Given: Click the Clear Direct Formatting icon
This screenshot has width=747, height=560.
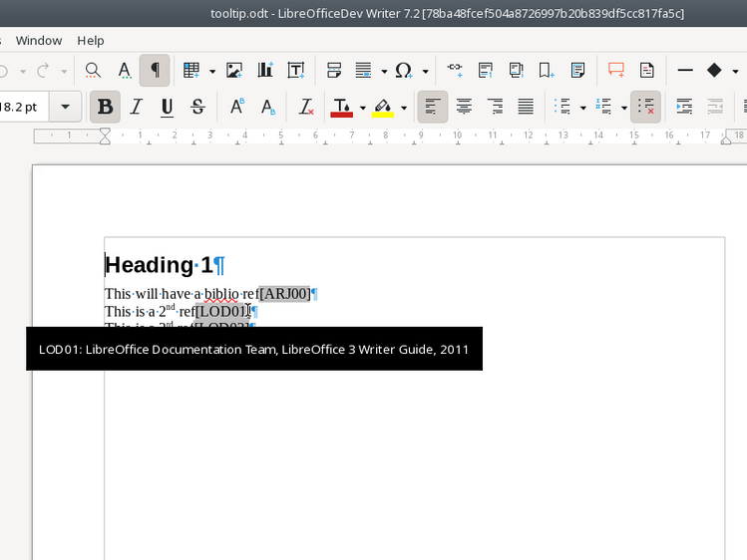Looking at the screenshot, I should tap(306, 107).
